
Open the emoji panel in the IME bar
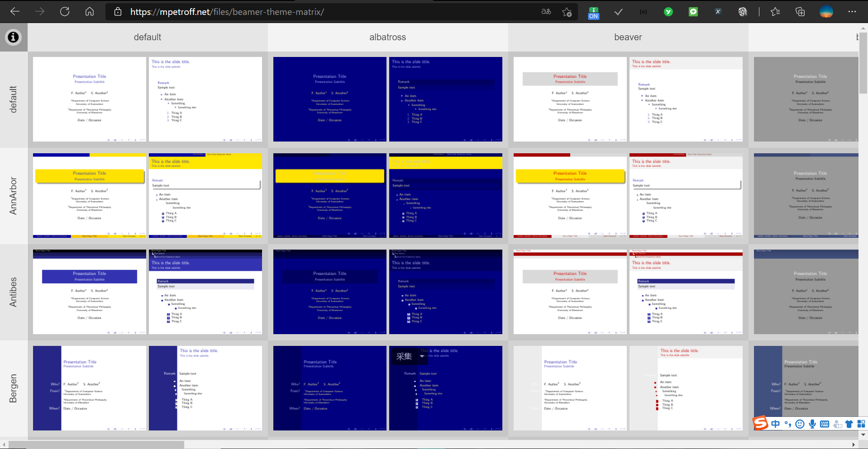click(x=800, y=424)
